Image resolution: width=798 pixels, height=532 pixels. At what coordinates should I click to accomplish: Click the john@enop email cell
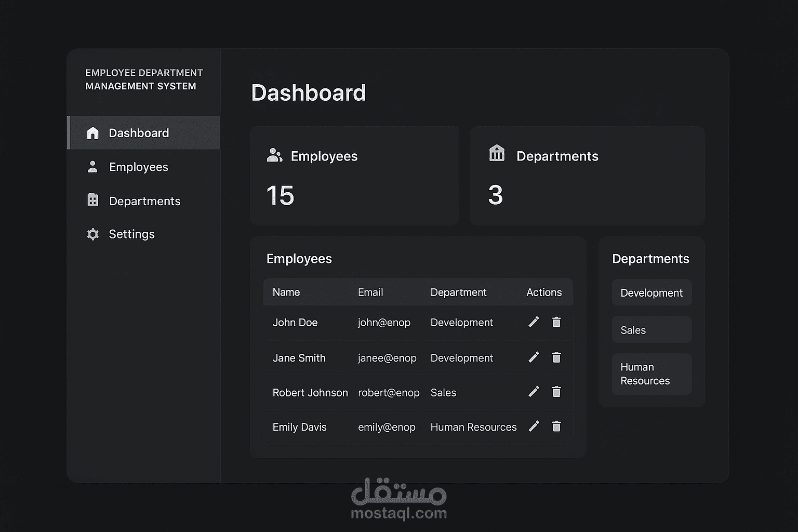coord(384,323)
